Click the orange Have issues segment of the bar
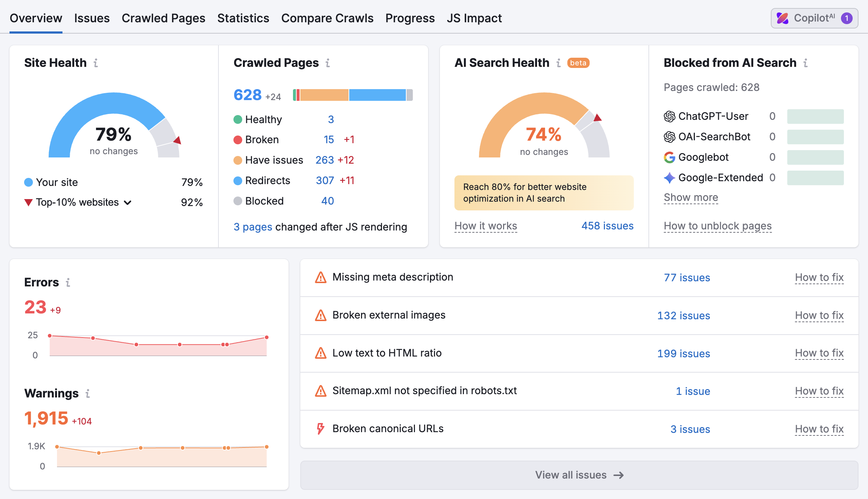 (324, 95)
